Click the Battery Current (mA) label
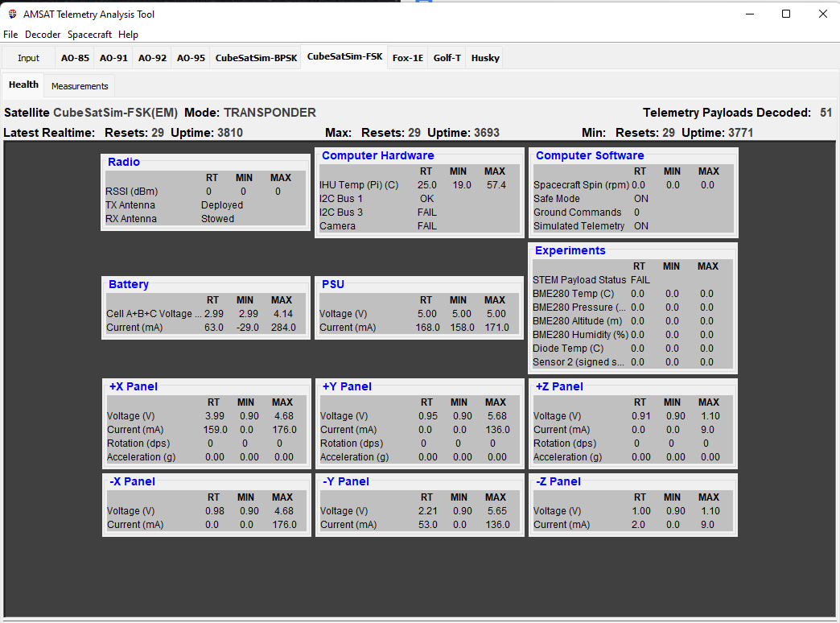The image size is (840, 623). tap(134, 327)
